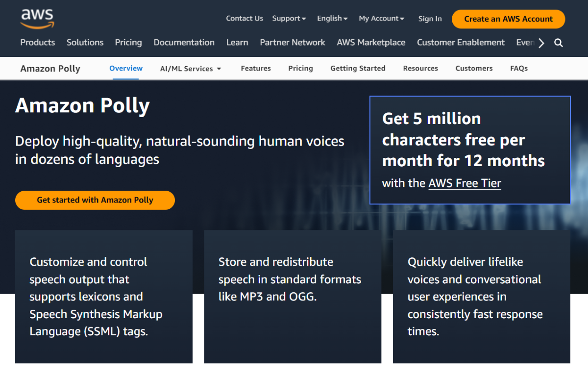Screen dimensions: 588x376
Task: Open the Documentation menu item
Action: point(184,43)
